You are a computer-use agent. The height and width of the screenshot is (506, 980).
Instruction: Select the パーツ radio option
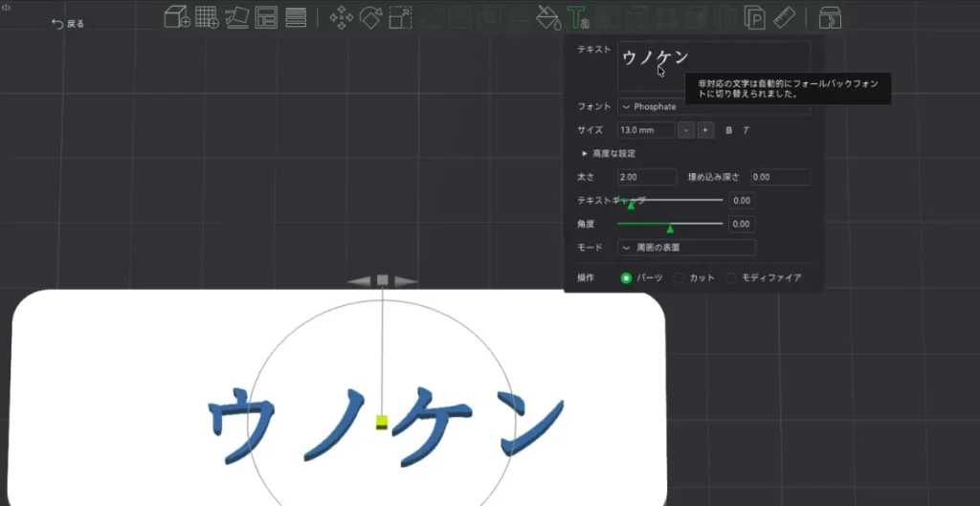(626, 278)
